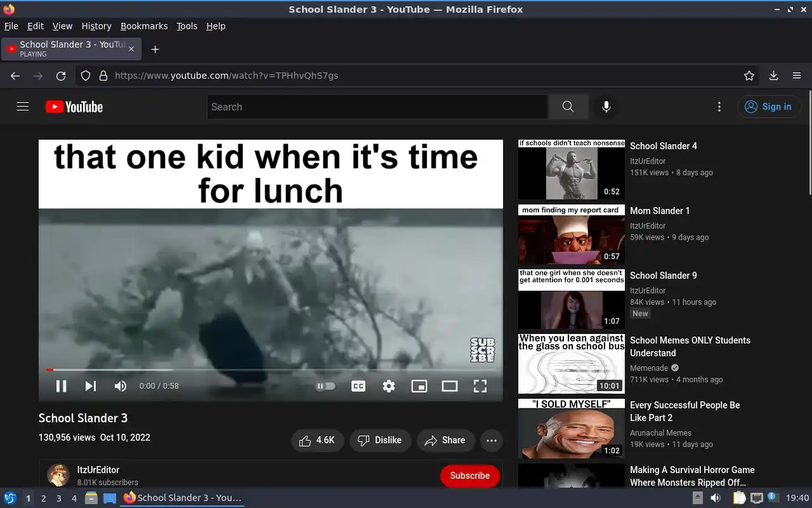This screenshot has height=508, width=812.
Task: Close the School Slander 3 tab
Action: pos(131,49)
